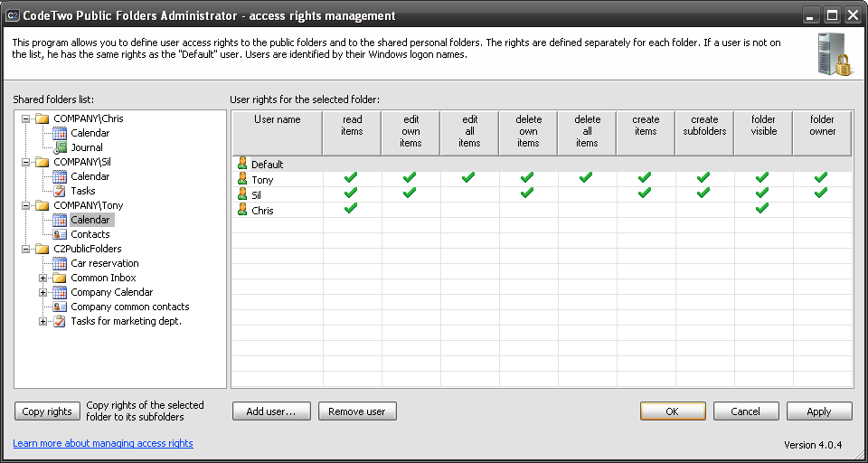Image resolution: width=868 pixels, height=463 pixels.
Task: Click the edit own items column header
Action: (x=410, y=134)
